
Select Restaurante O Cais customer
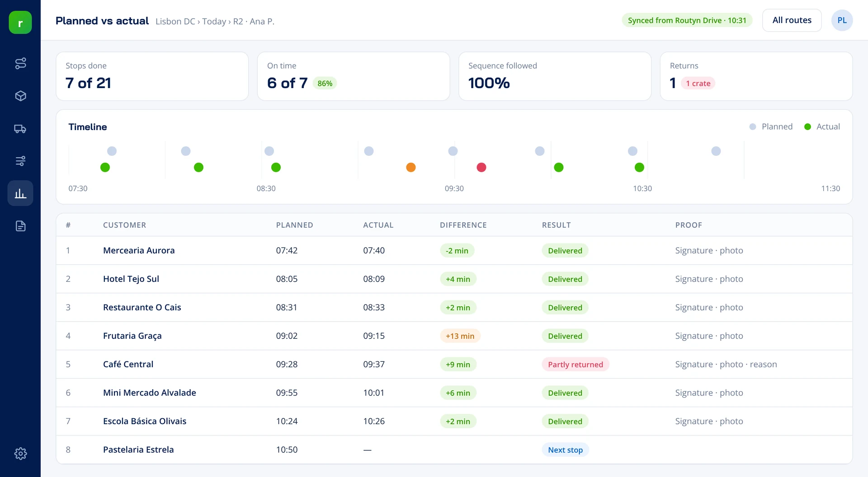pos(142,307)
